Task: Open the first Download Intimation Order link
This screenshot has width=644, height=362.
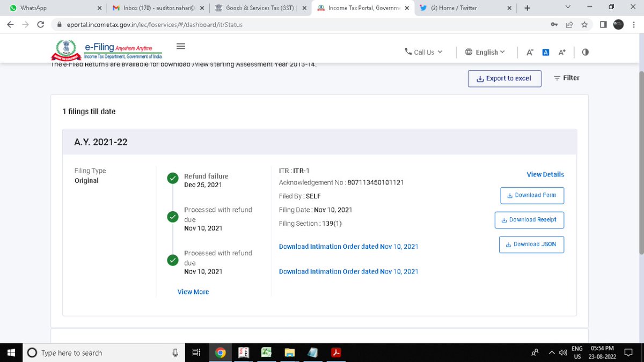Action: (x=348, y=247)
